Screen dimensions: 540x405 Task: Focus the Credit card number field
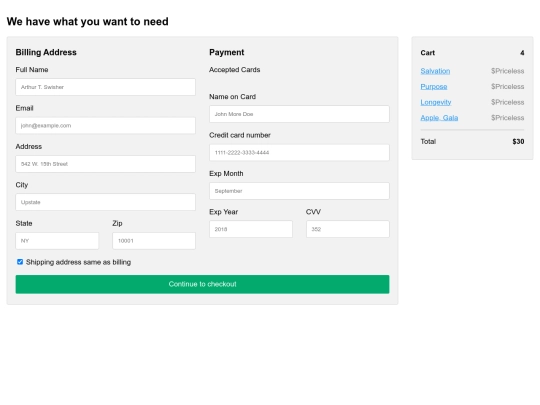click(299, 153)
